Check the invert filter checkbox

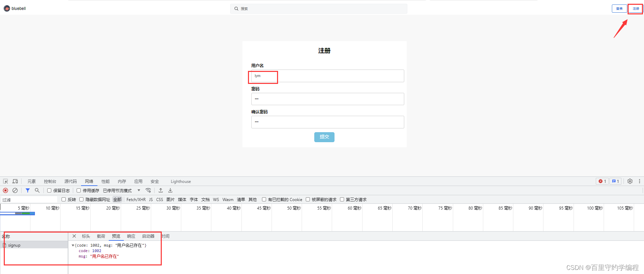pos(64,199)
